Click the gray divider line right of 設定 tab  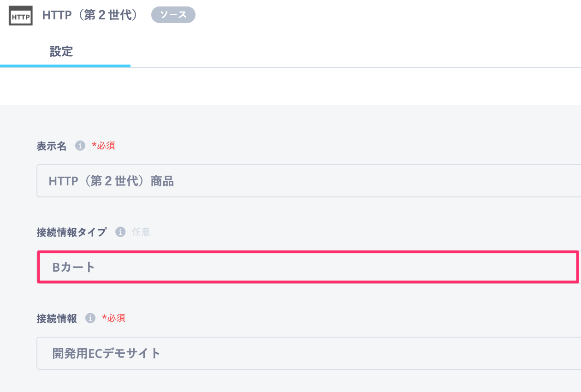coord(355,68)
